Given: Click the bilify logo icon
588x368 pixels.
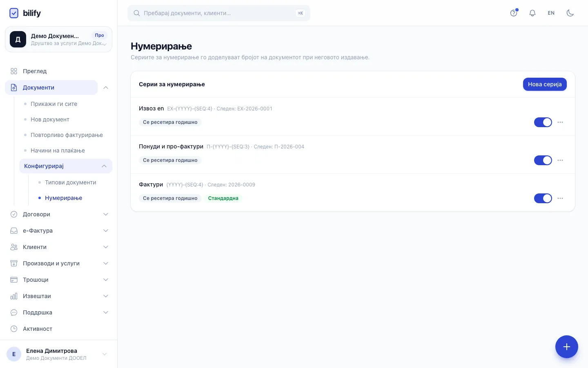Looking at the screenshot, I should pyautogui.click(x=14, y=13).
